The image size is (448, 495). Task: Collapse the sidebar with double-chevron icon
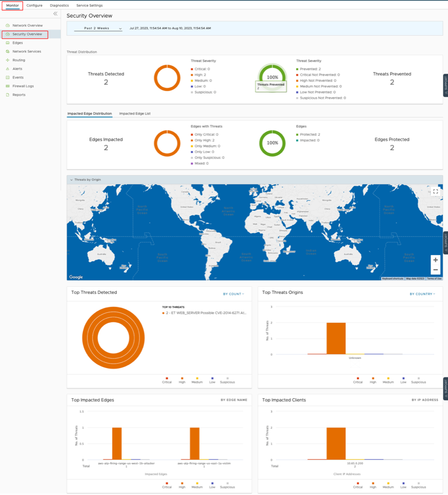(x=56, y=14)
